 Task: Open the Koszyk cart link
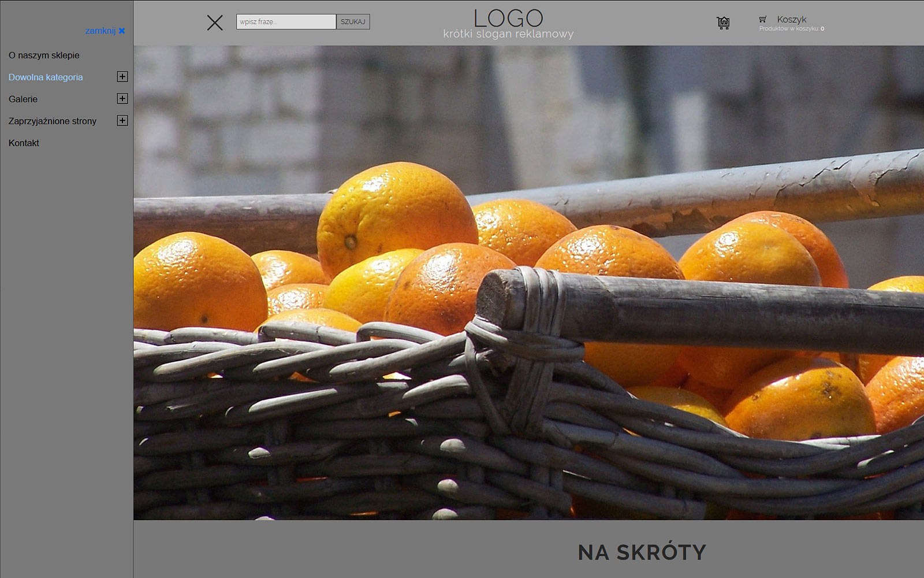pos(791,19)
